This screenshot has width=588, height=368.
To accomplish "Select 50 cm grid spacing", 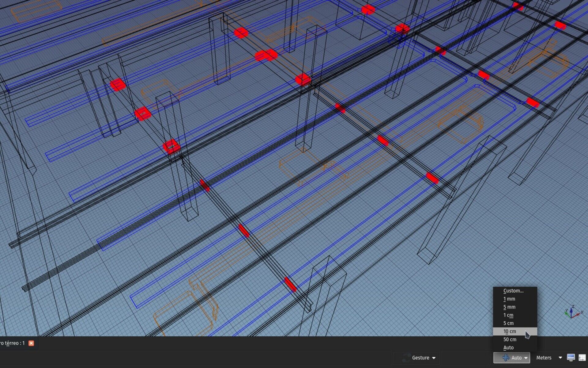I will tap(509, 339).
